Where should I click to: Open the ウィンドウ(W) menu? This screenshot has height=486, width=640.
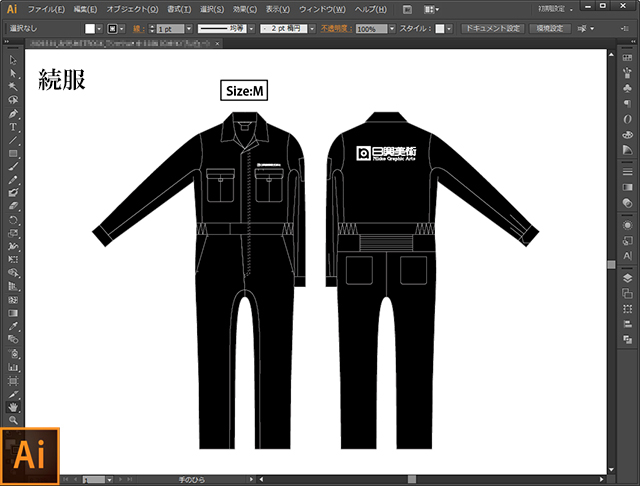coord(322,9)
